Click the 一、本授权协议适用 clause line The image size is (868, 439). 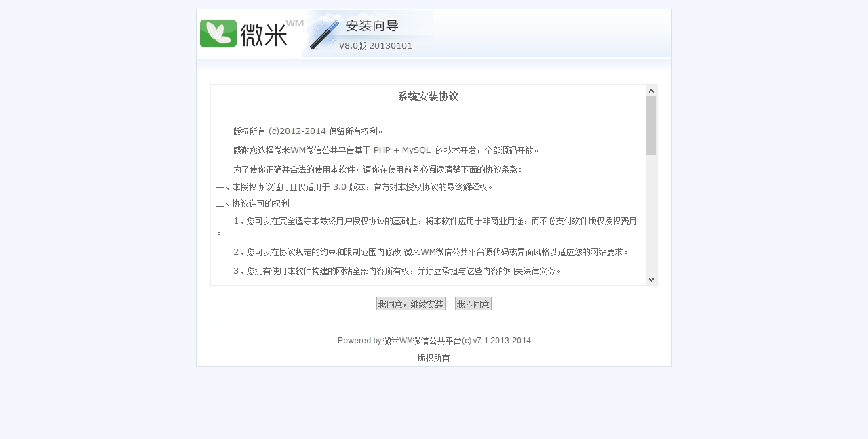pos(355,187)
